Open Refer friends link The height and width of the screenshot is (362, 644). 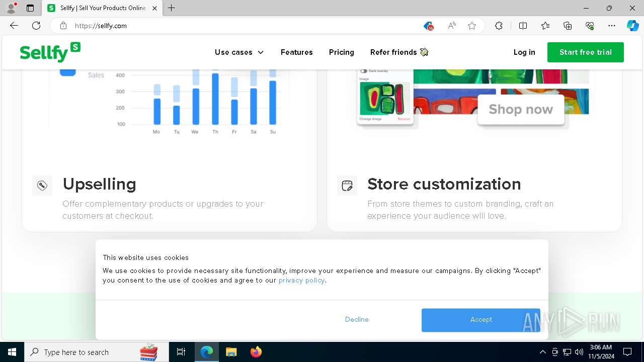click(399, 52)
